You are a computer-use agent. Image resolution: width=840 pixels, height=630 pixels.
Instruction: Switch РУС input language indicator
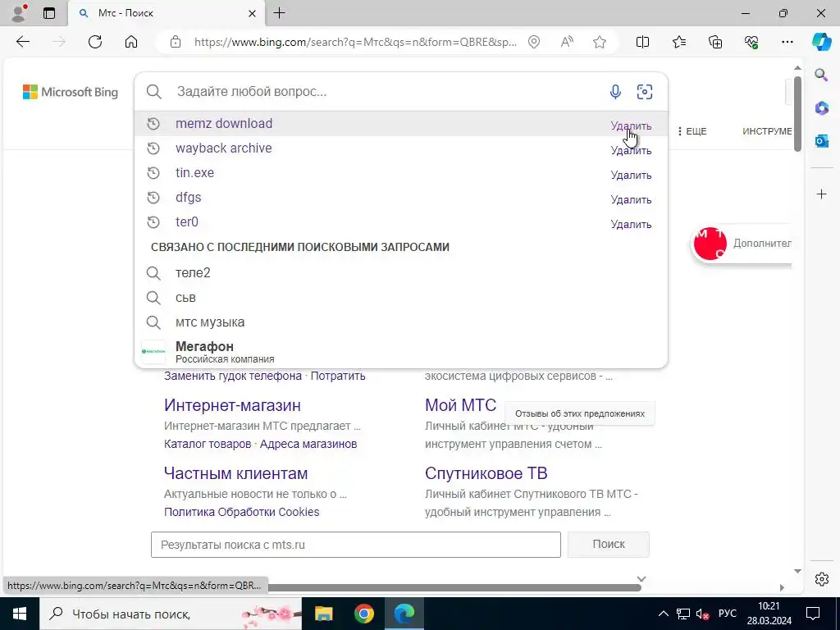[x=727, y=614]
